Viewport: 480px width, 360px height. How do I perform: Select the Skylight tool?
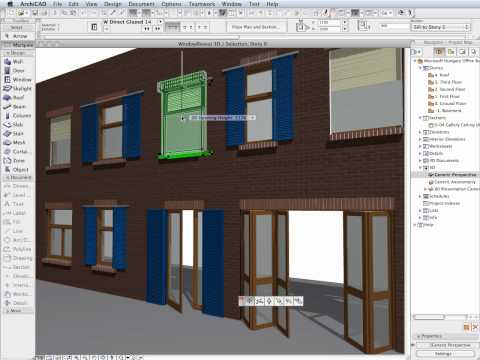point(18,89)
